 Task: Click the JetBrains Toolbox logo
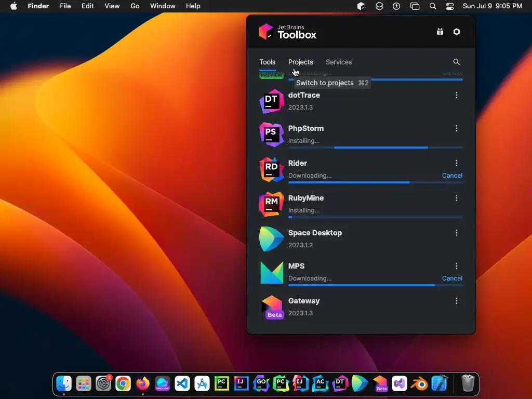288,32
